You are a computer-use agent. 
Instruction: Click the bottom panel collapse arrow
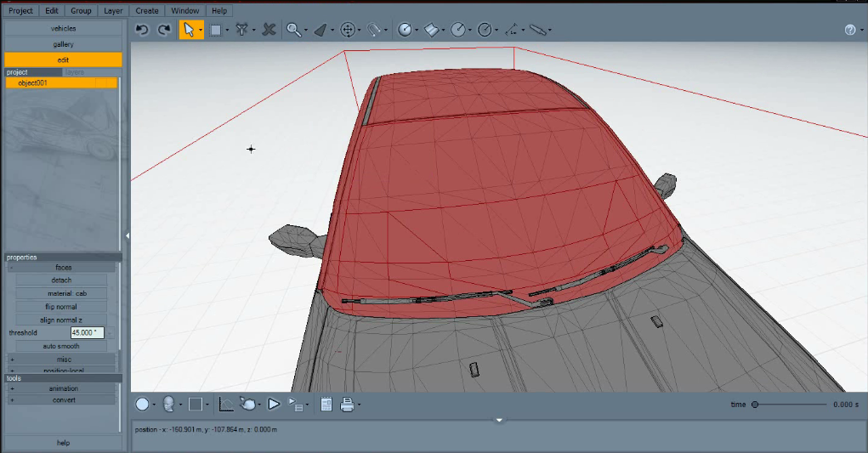(499, 421)
